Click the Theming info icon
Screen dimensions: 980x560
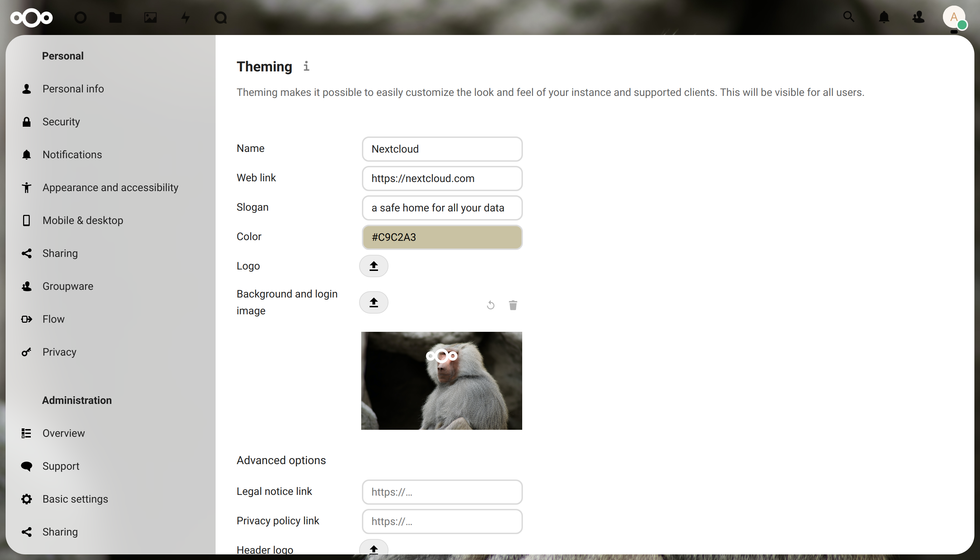point(306,66)
